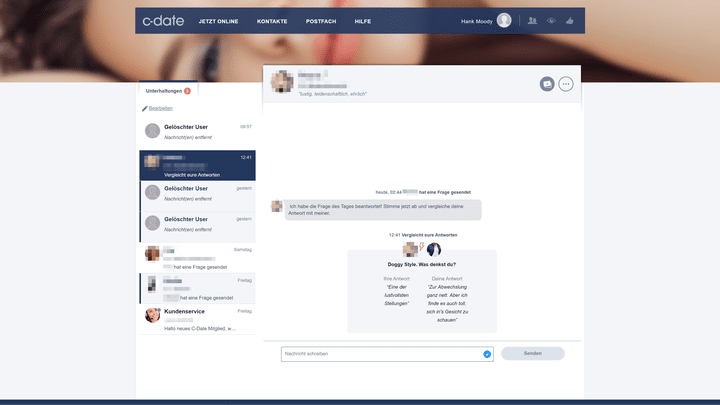The height and width of the screenshot is (405, 720).
Task: Click the photo gallery icon in chat header
Action: pyautogui.click(x=547, y=84)
